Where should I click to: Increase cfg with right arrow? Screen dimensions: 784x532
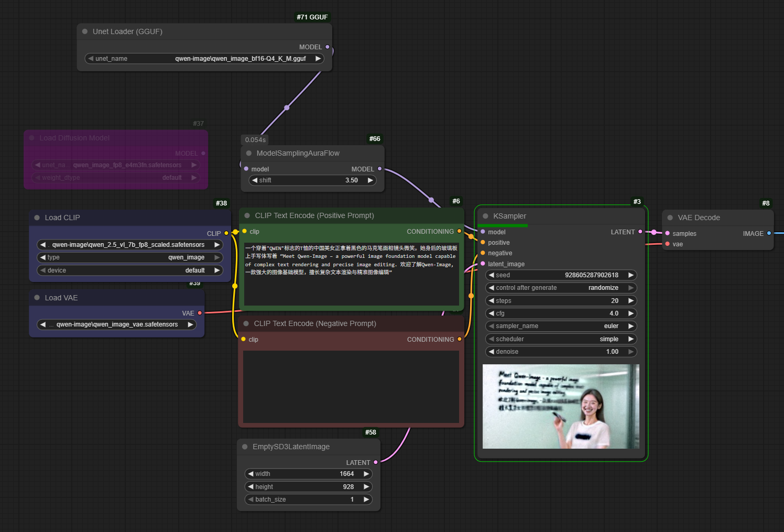631,313
